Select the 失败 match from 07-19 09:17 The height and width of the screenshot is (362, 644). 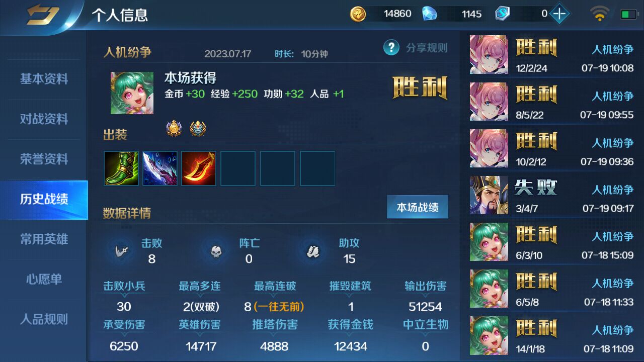point(552,195)
